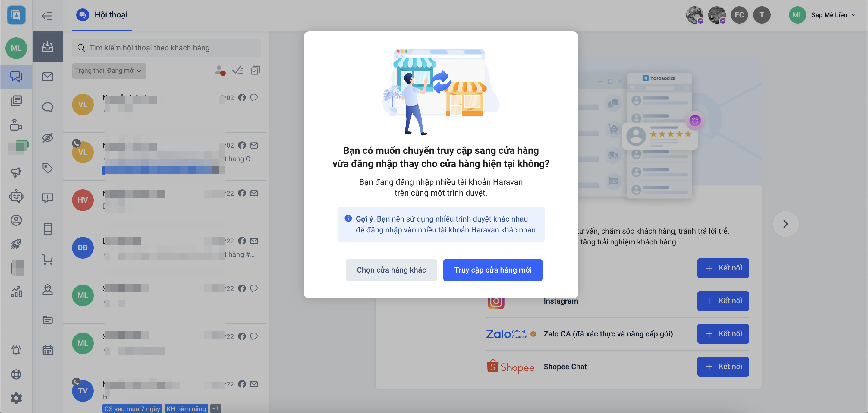868x413 pixels.
Task: Toggle the select-all conversations checkbox icon
Action: 255,70
